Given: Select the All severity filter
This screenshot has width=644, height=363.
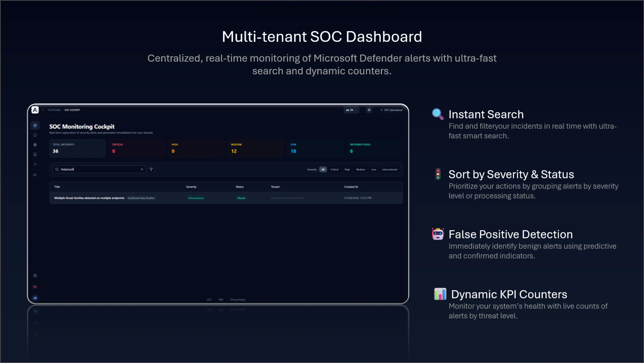Looking at the screenshot, I should pos(323,169).
